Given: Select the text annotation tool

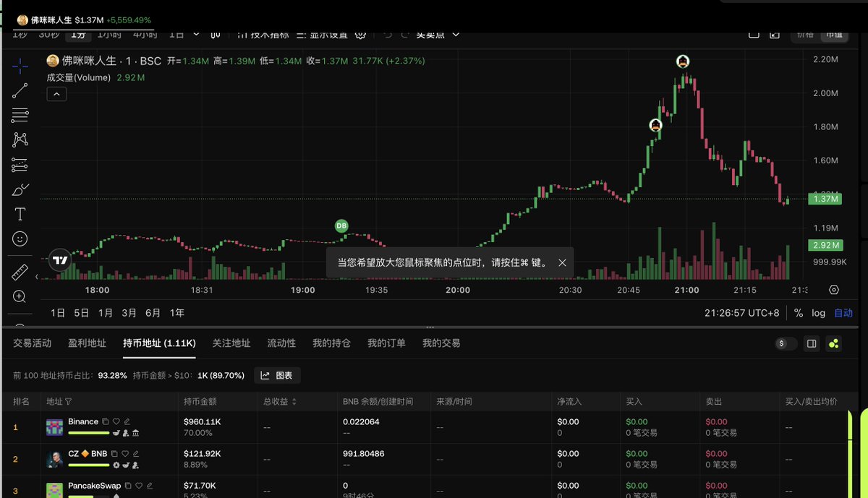Looking at the screenshot, I should [x=20, y=214].
